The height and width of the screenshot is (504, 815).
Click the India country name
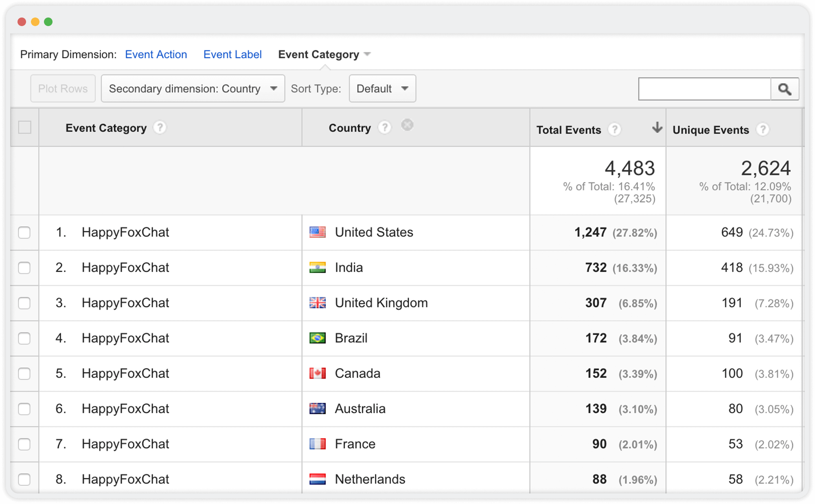349,267
